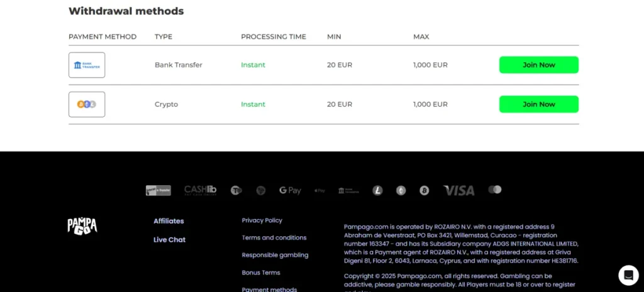Start Live Chat from footer
Viewport: 644px width, 292px height.
[x=169, y=240]
